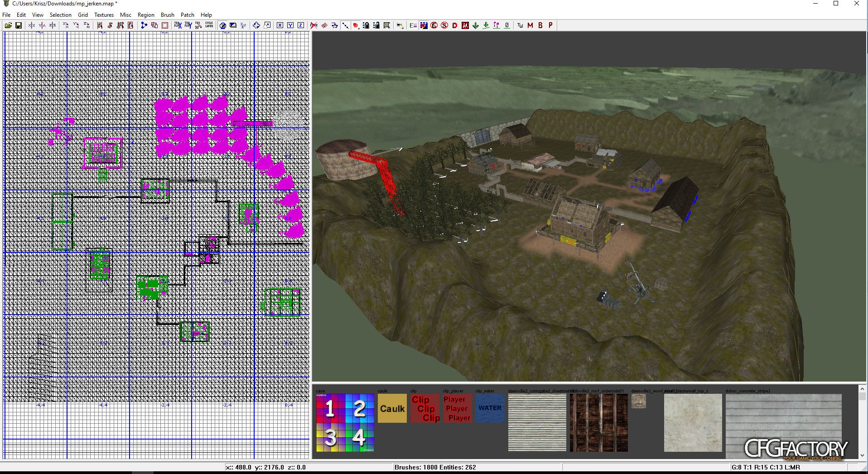Open the Help menu
The height and width of the screenshot is (474, 868).
pos(206,15)
